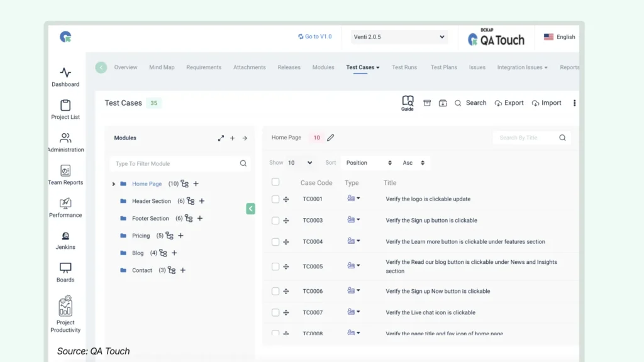Screen dimensions: 644x362
Task: Check the box for TC0003
Action: click(275, 221)
